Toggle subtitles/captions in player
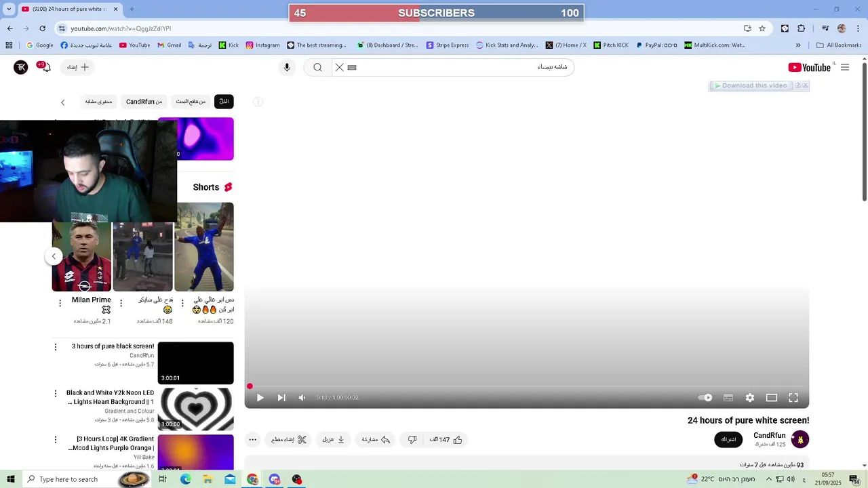Viewport: 868px width, 488px height. pos(728,398)
